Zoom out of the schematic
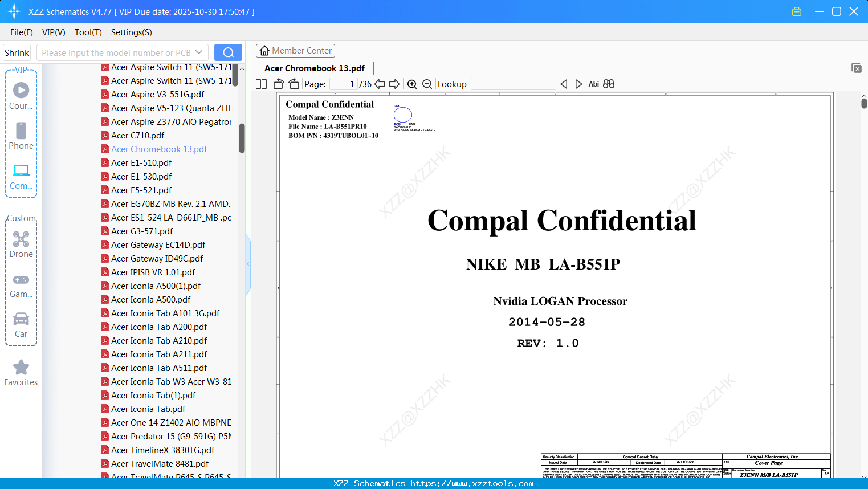This screenshot has width=868, height=489. (427, 84)
